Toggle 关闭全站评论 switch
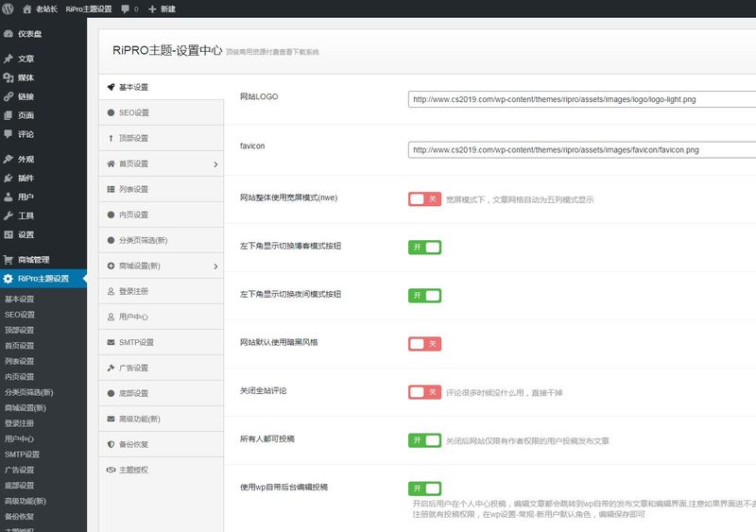The width and height of the screenshot is (756, 532). pyautogui.click(x=424, y=392)
